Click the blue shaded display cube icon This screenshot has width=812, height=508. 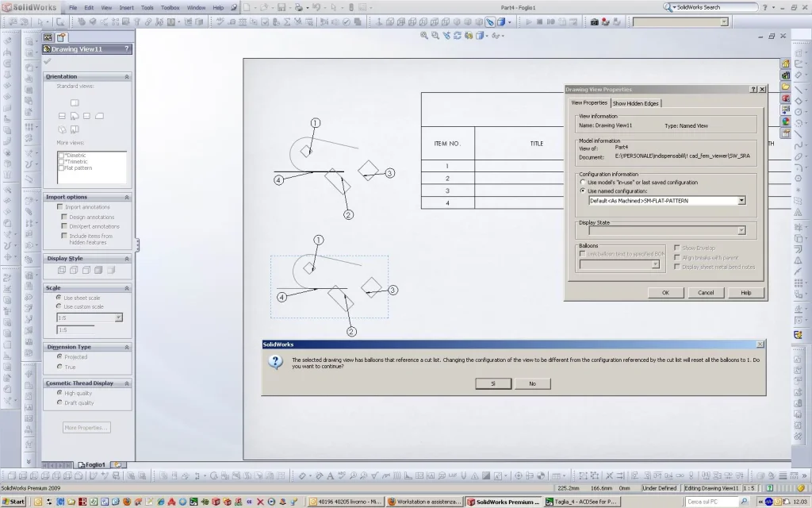pyautogui.click(x=501, y=21)
